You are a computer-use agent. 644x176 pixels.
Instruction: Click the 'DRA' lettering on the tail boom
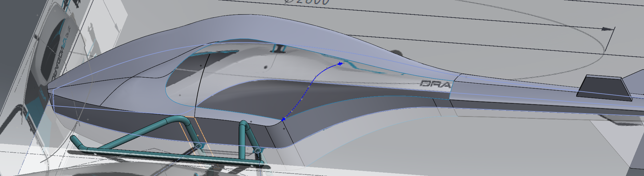(x=435, y=84)
